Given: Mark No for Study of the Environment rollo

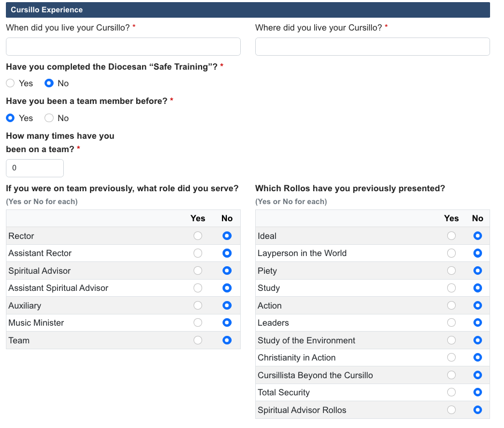Looking at the screenshot, I should click(x=478, y=340).
